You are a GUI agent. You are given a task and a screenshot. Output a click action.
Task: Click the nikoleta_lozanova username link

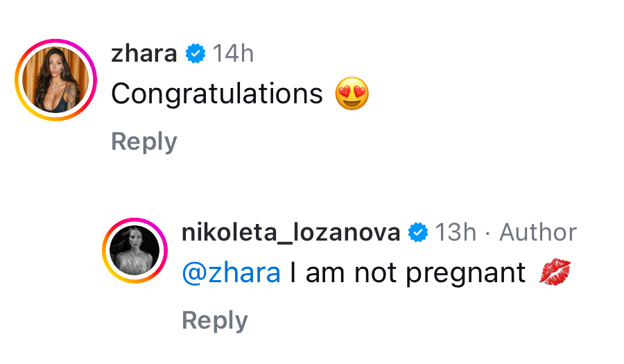(x=291, y=232)
